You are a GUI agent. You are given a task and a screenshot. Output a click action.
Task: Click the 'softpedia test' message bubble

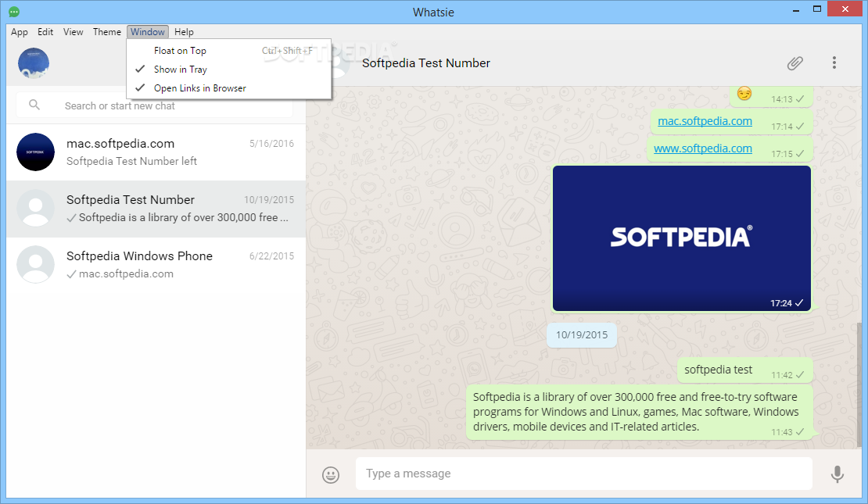point(744,370)
